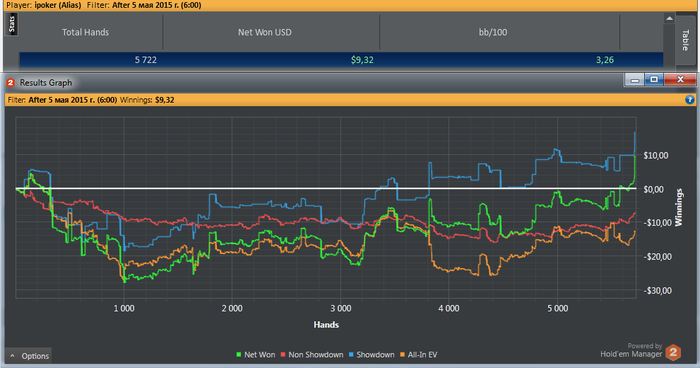
Task: Click the Hold'em Manager 2 logo
Action: click(x=673, y=353)
